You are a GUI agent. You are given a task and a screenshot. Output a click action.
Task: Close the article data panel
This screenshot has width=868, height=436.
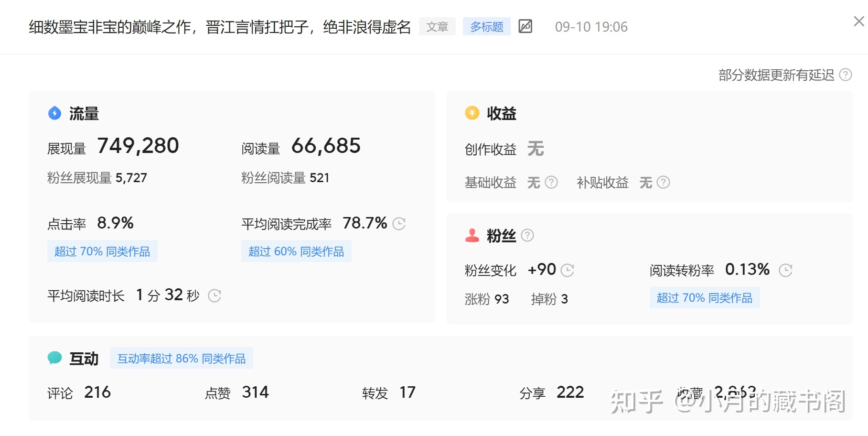(859, 22)
